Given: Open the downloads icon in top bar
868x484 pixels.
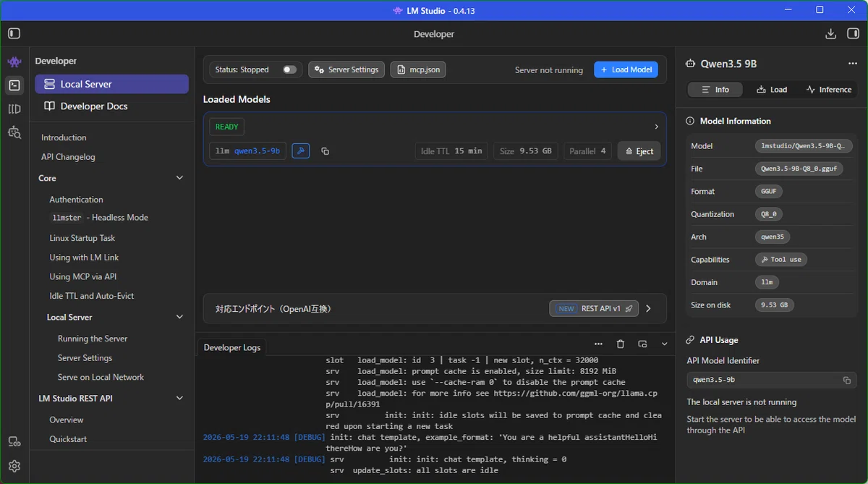Looking at the screenshot, I should coord(830,33).
